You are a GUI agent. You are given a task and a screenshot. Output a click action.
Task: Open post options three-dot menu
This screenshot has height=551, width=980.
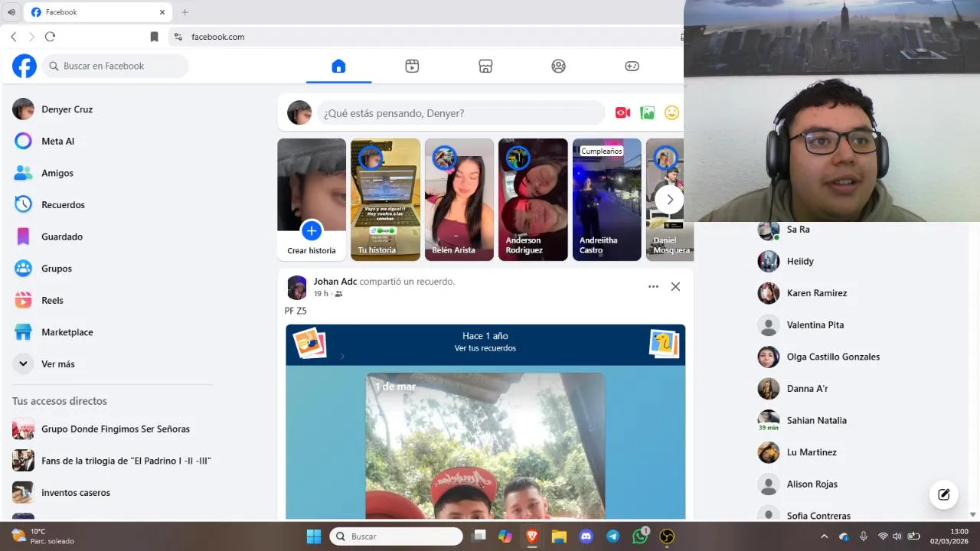pyautogui.click(x=653, y=286)
